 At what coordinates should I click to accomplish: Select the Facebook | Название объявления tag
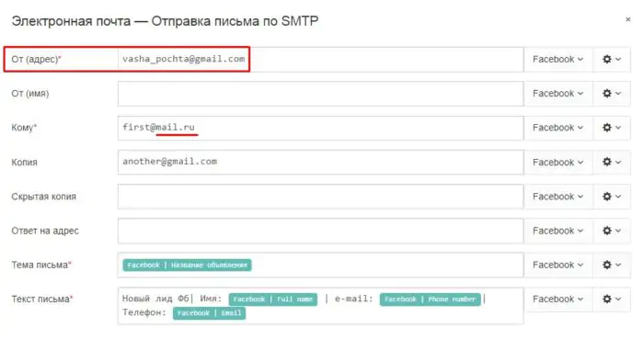point(187,266)
